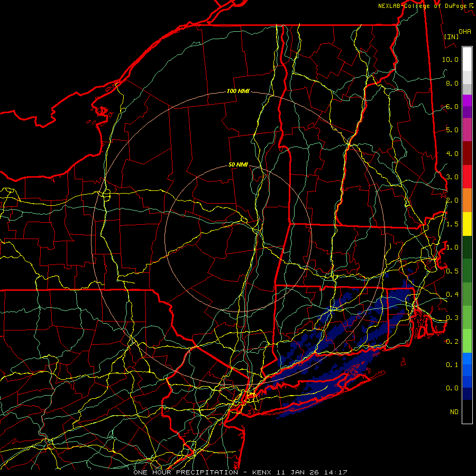Click the '1.5' legend value label
476x476 pixels.
452,224
